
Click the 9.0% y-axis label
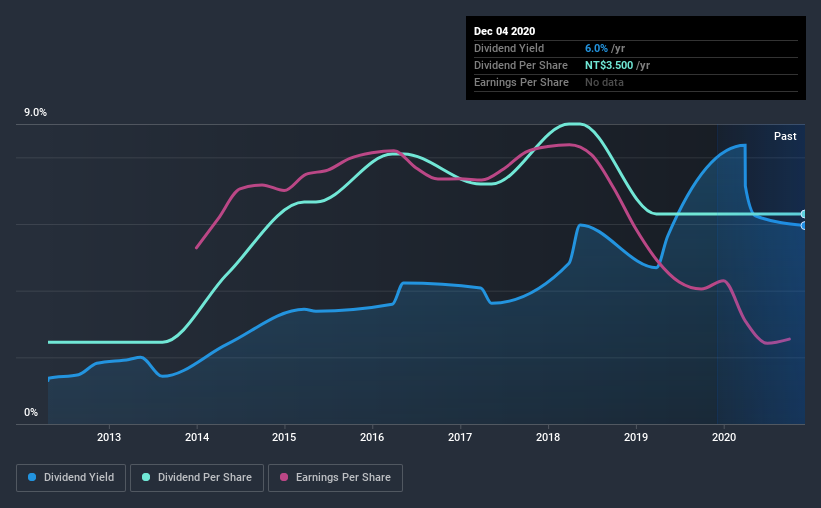(35, 113)
